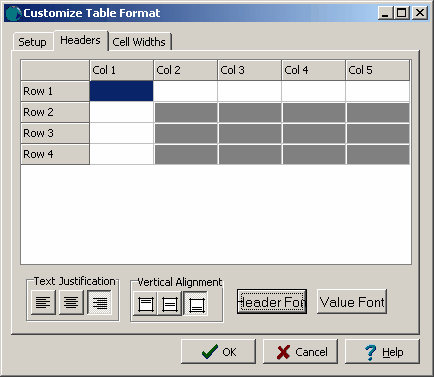The image size is (434, 377).
Task: Select the white cell at Row 3, Col 1
Action: [121, 133]
